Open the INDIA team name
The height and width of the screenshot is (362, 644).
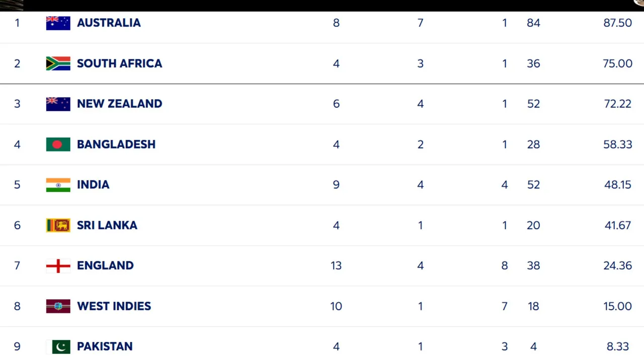pyautogui.click(x=93, y=185)
